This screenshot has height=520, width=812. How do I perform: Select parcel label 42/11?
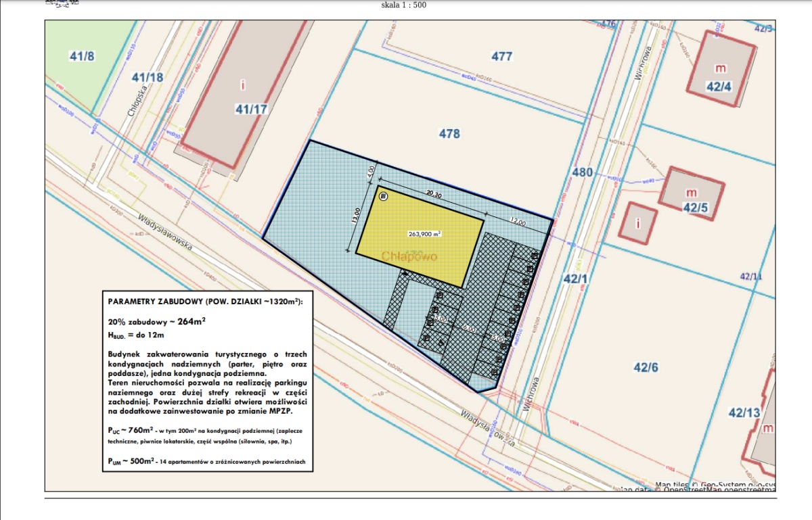pyautogui.click(x=751, y=276)
